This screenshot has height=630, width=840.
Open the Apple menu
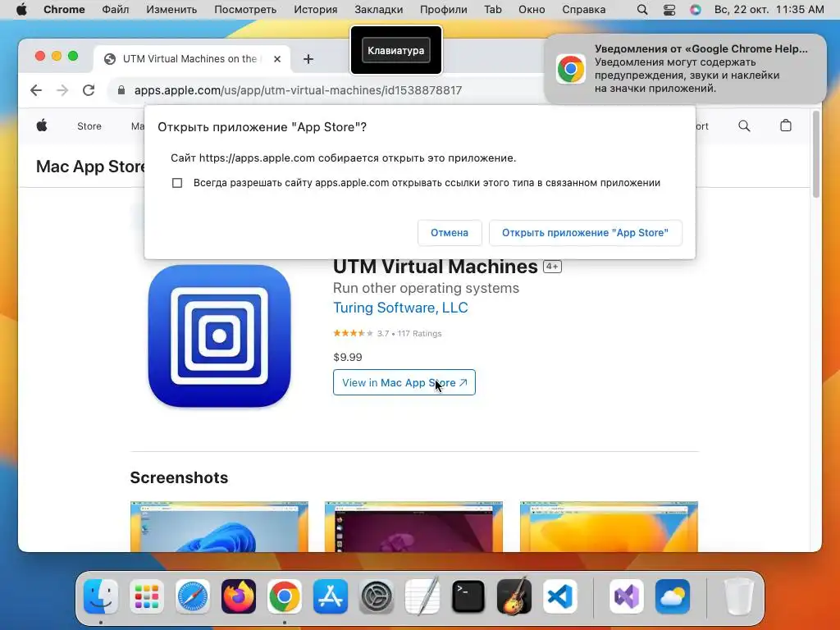tap(21, 10)
